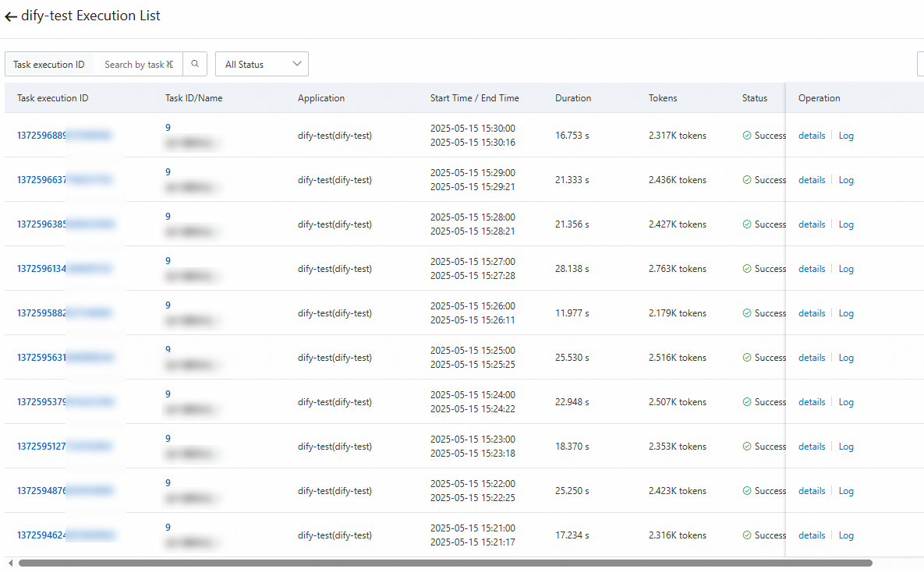This screenshot has width=924, height=572.
Task: Click the Start Time / End Time header
Action: [x=474, y=98]
